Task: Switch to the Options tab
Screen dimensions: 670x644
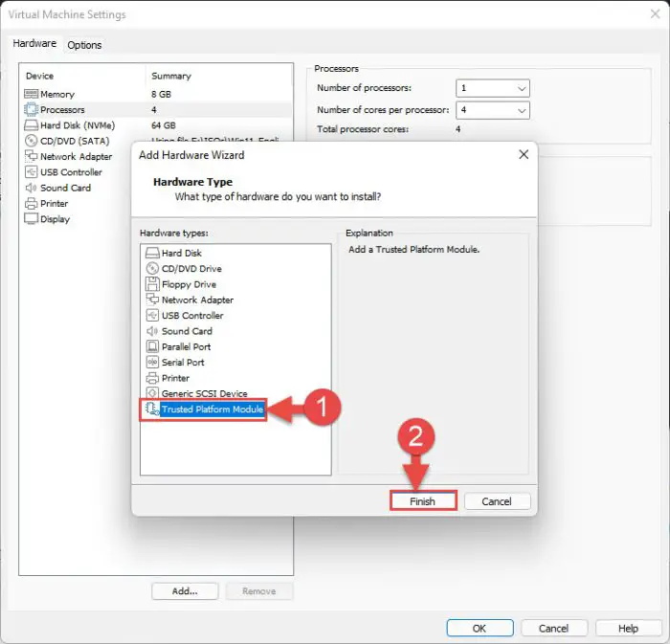Action: click(84, 45)
